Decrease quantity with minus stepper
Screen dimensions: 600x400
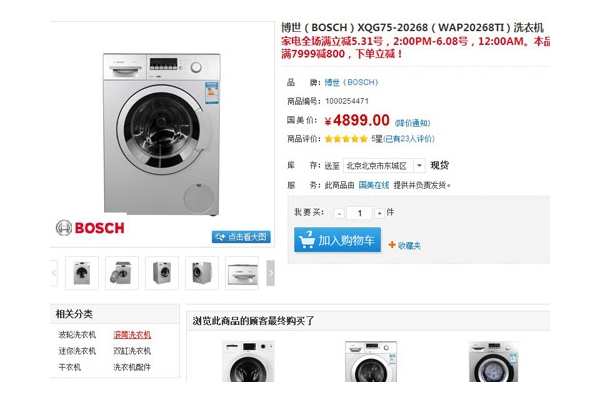pos(339,213)
